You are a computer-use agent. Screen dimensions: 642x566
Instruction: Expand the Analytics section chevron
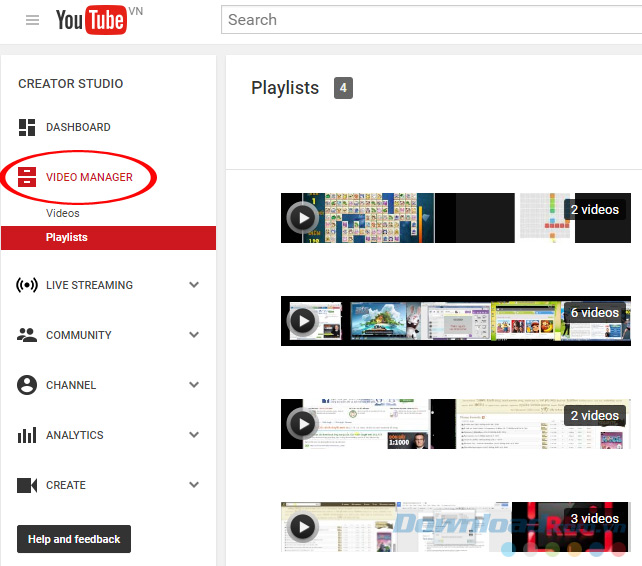pos(194,435)
